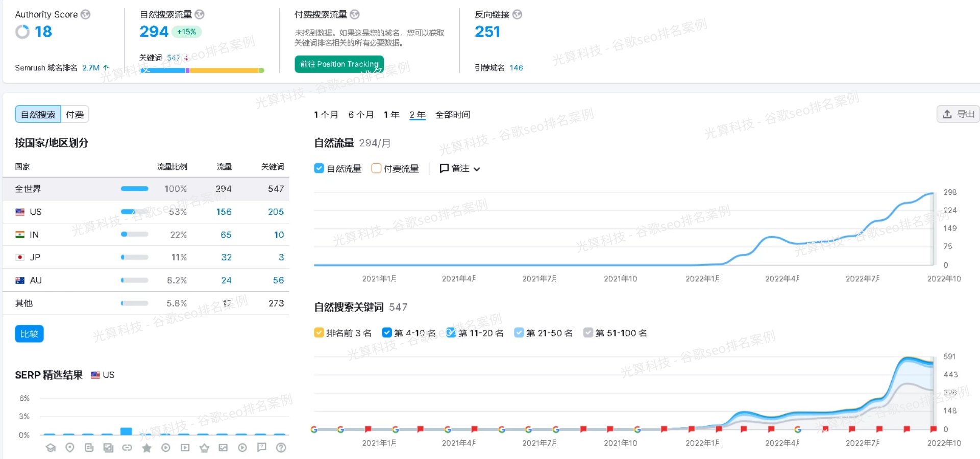Enable the 付费流量 checkbox
Image resolution: width=980 pixels, height=459 pixels.
376,168
